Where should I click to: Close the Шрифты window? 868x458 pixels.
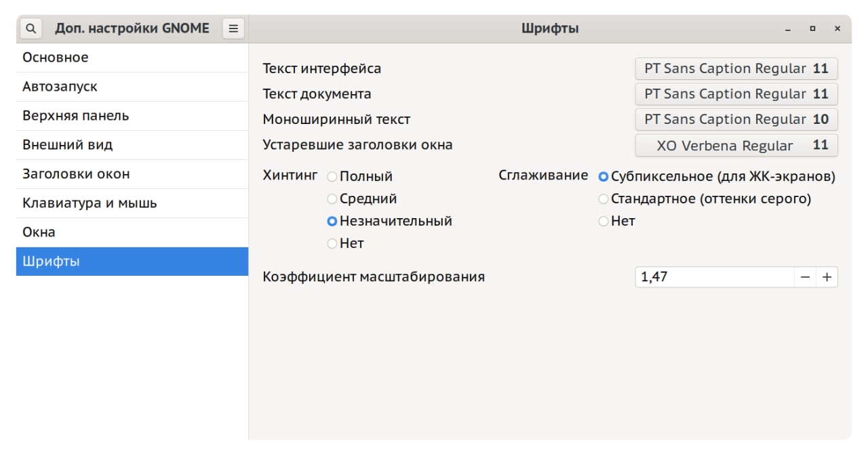(x=837, y=29)
